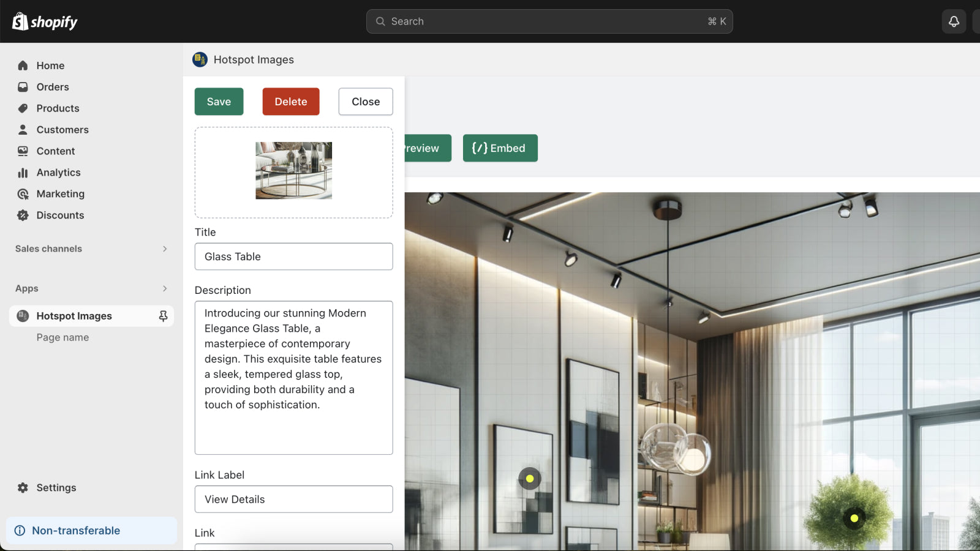
Task: Click the Settings gear icon
Action: 23,488
